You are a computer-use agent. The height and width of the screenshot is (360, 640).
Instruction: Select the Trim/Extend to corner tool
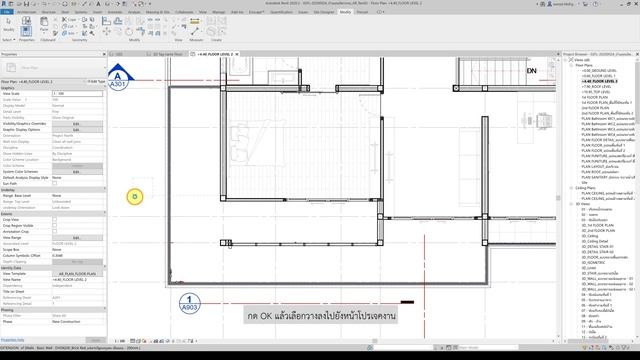click(x=141, y=31)
